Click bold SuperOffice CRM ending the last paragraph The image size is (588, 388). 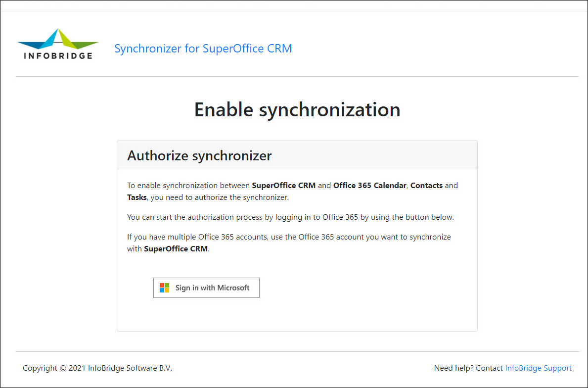[x=176, y=248]
